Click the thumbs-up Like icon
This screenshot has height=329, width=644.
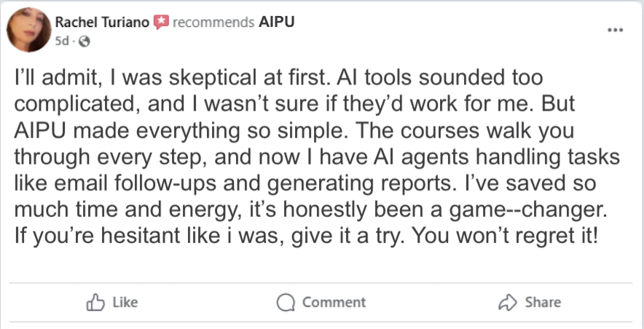tap(95, 302)
